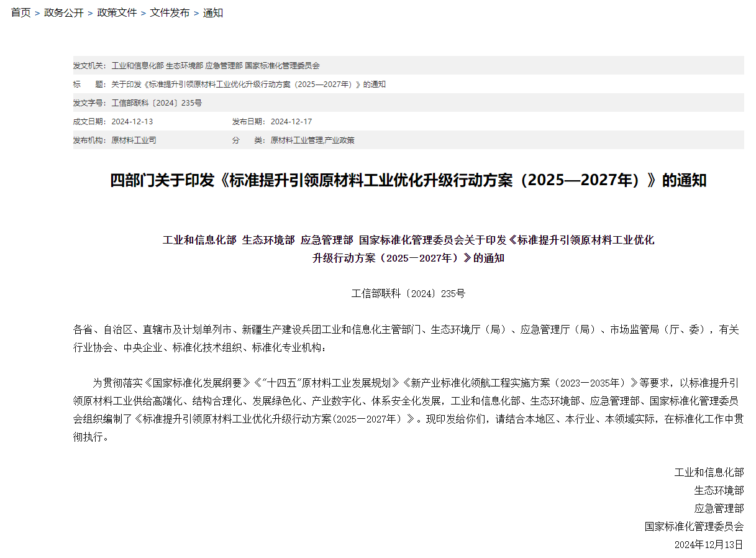Click the 发文字号 value in metadata table
756x558 pixels.
tap(157, 103)
